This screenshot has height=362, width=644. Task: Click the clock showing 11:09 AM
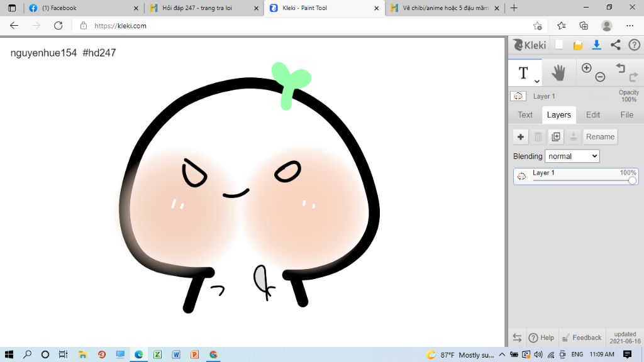pos(602,354)
